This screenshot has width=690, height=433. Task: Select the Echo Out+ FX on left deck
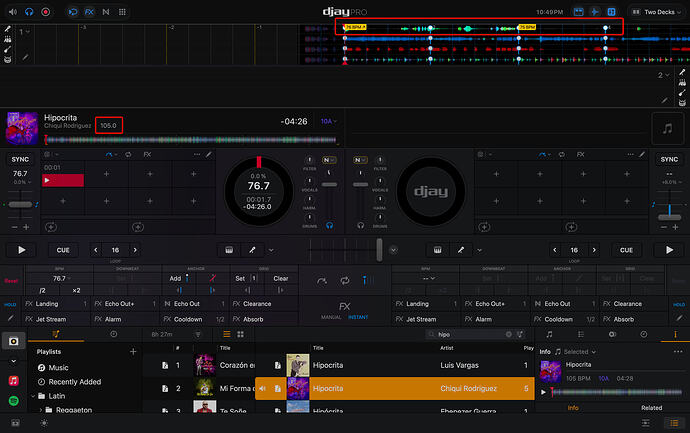point(125,304)
